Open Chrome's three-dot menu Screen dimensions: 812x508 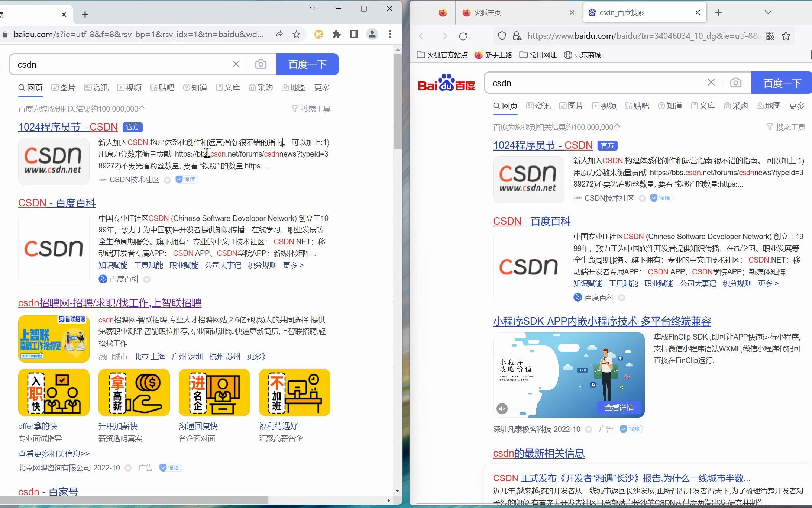(390, 35)
